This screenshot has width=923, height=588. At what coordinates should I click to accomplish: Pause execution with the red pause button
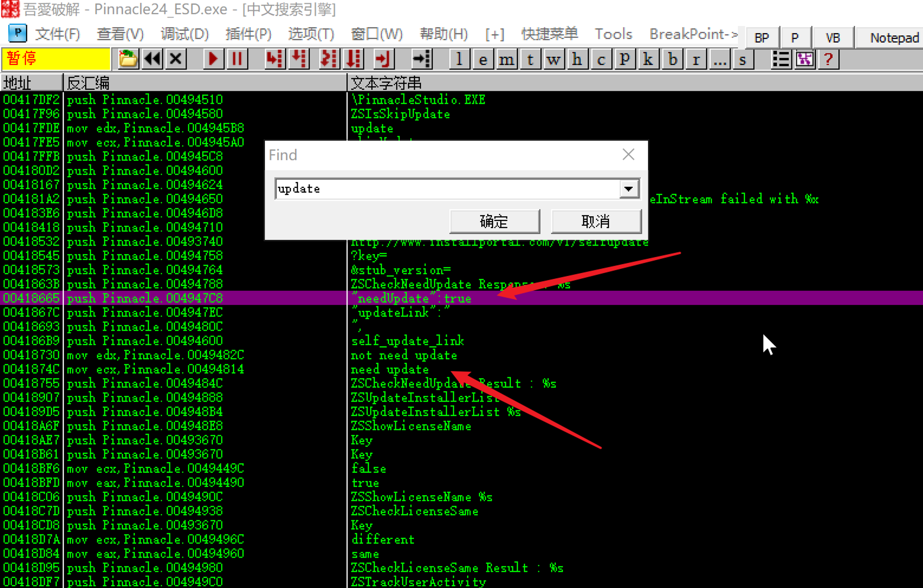[237, 59]
